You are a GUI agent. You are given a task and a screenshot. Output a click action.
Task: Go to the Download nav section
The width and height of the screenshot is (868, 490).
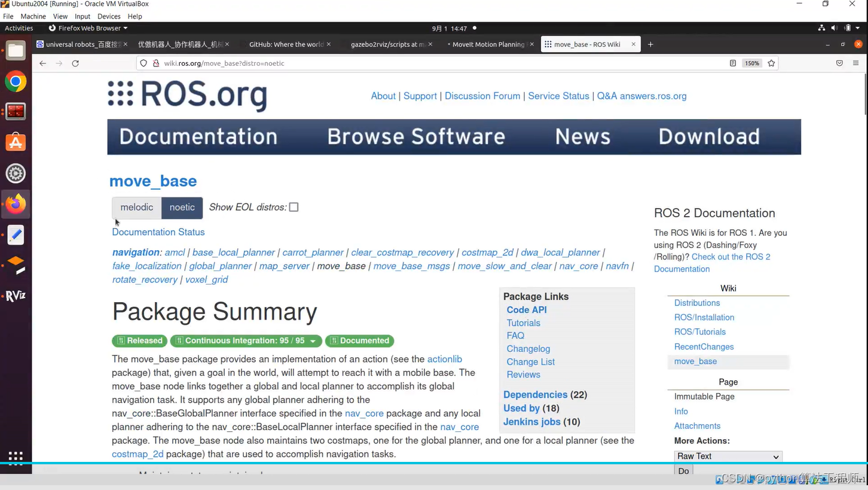(709, 136)
